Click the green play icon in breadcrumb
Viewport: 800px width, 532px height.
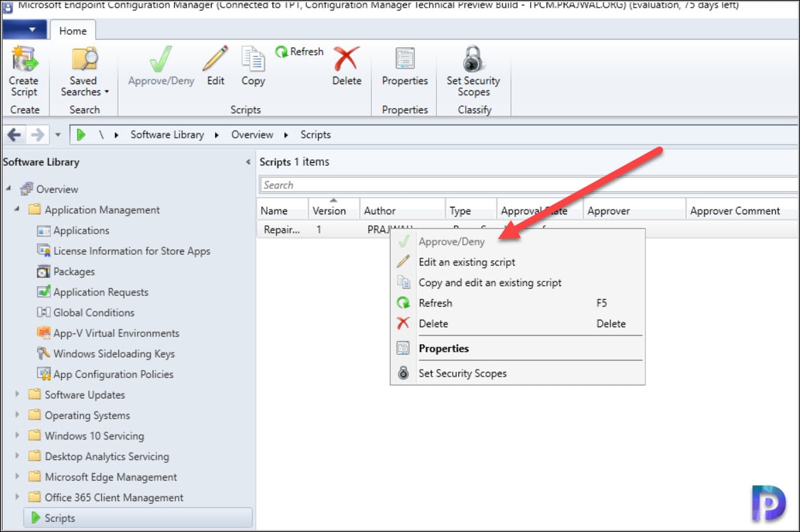81,135
